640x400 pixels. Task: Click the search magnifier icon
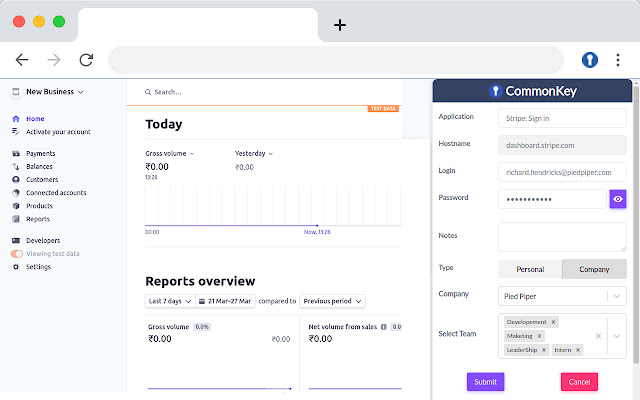point(148,92)
